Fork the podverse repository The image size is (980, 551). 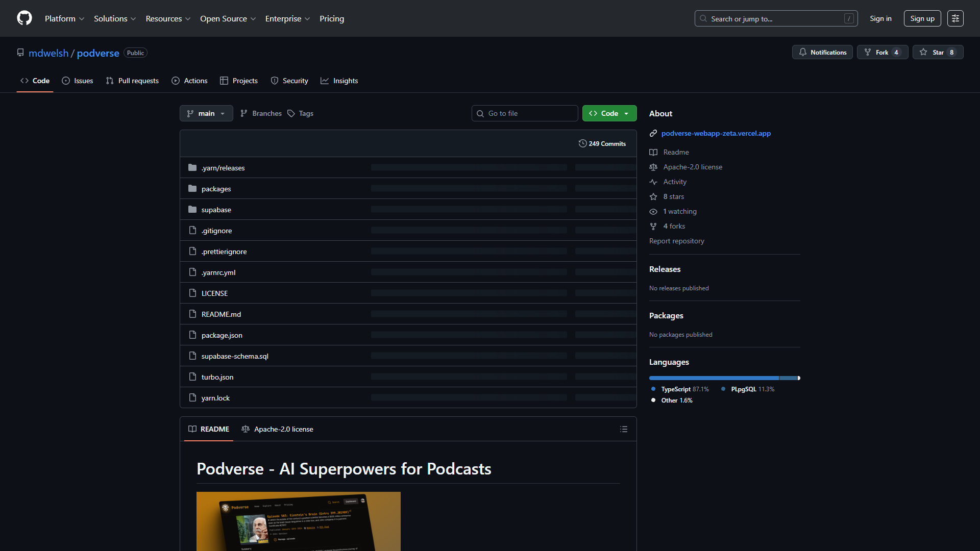pyautogui.click(x=883, y=52)
